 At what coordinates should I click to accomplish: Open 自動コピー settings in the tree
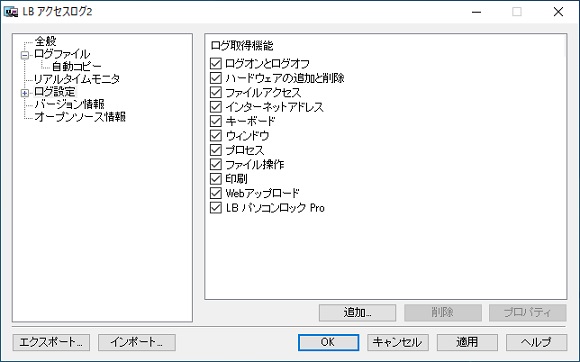point(77,67)
